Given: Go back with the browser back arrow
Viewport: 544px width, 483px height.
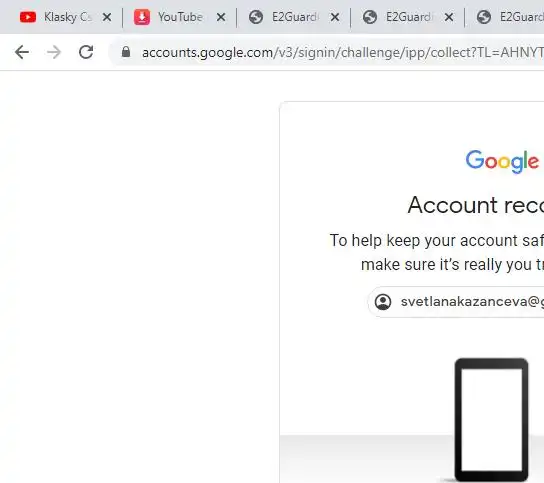Looking at the screenshot, I should tap(22, 52).
